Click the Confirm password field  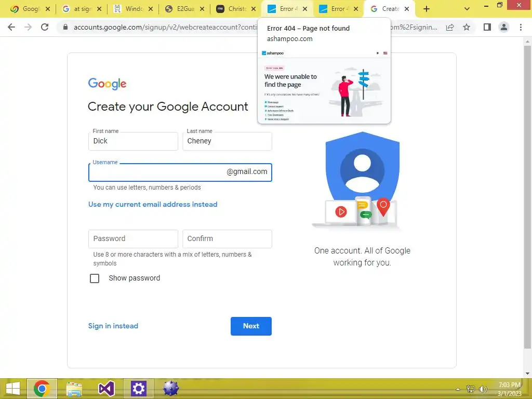coord(227,239)
